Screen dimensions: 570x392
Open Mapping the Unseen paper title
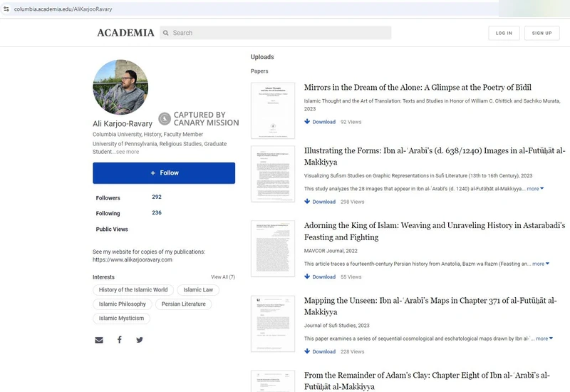[430, 306]
